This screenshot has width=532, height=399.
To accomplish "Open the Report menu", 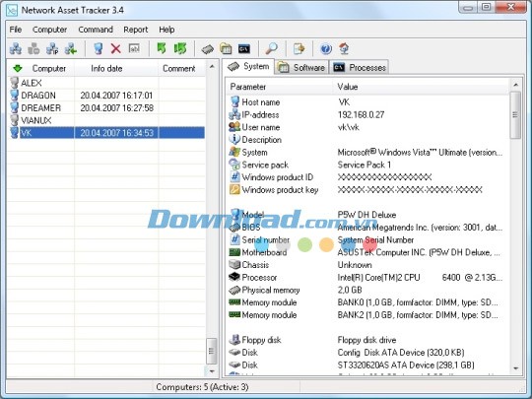I will pos(135,30).
